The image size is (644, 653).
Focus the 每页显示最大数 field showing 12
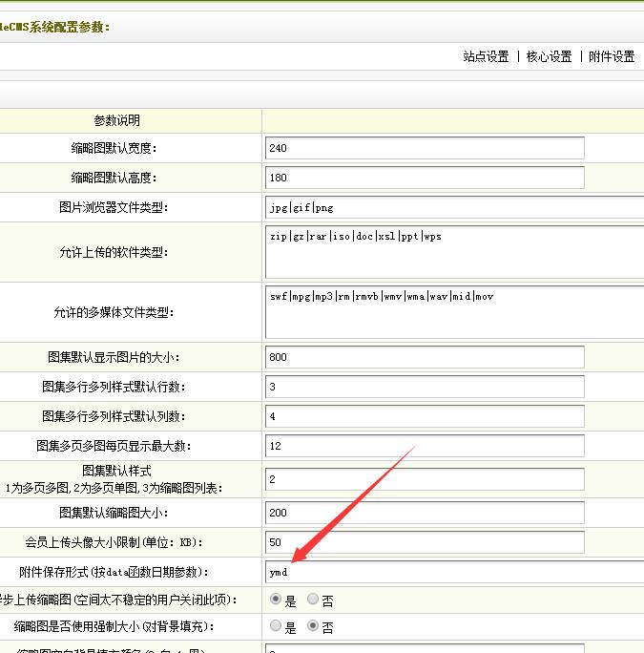tap(425, 446)
